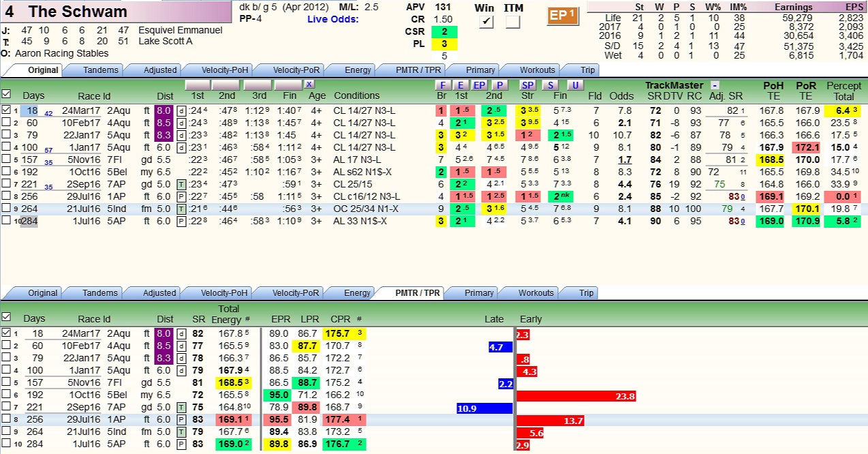Screen dimensions: 868x454
Task: Click the blank button above 2nd column
Action: pos(227,85)
